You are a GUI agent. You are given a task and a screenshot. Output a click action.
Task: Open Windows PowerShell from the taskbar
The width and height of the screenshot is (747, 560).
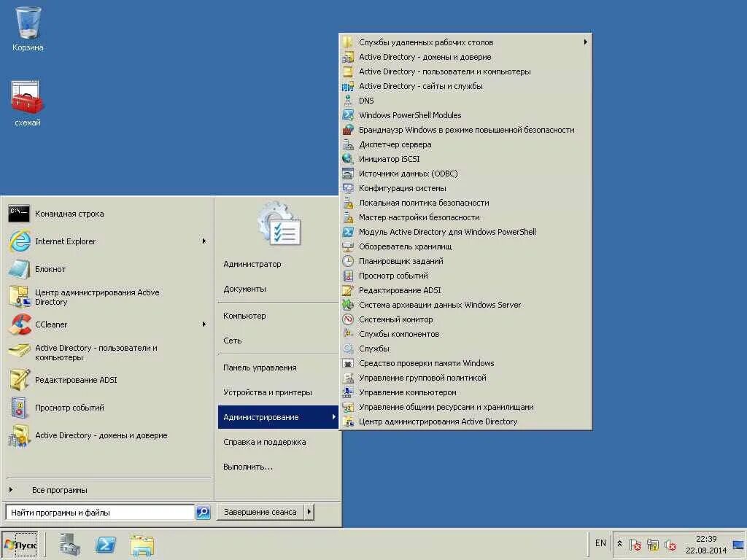(105, 545)
